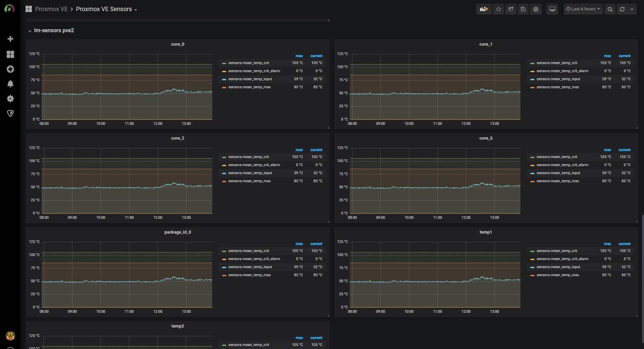
Task: Open the Grafana home logo
Action: pyautogui.click(x=9, y=9)
